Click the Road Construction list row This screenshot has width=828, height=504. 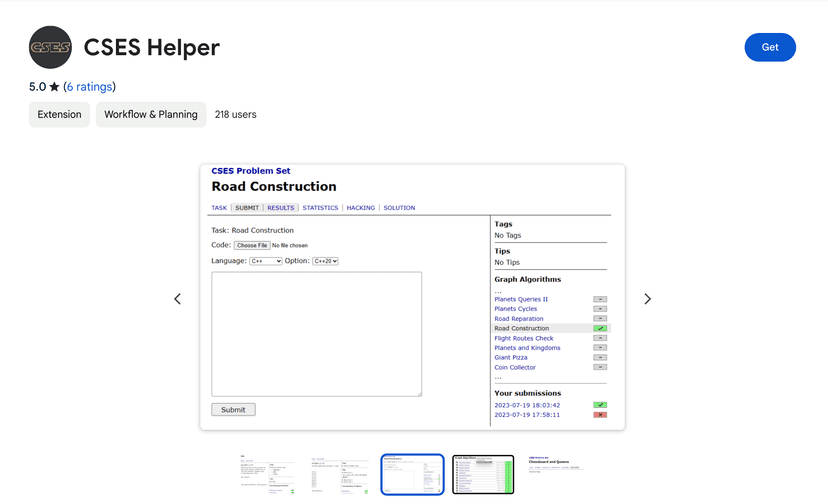pos(551,328)
